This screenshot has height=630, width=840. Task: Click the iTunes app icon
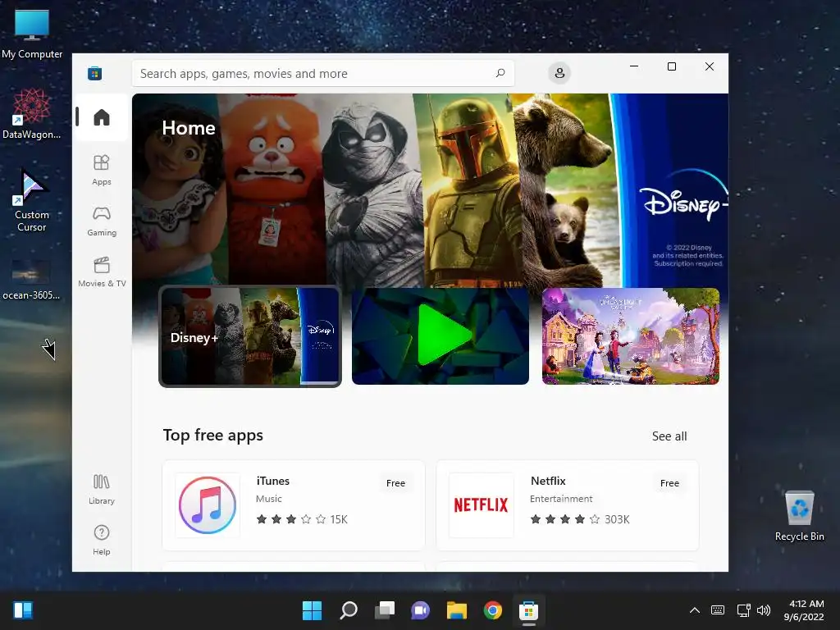[x=208, y=504]
